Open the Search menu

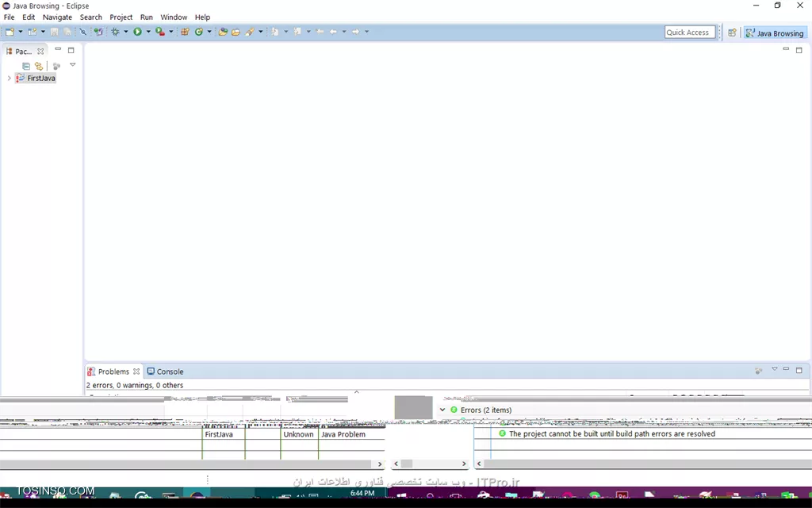[90, 17]
